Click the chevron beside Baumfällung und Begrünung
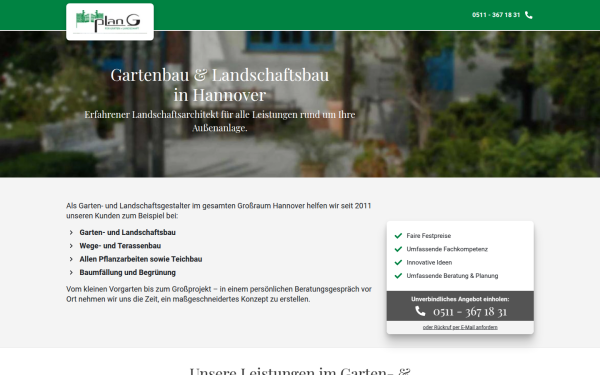The height and width of the screenshot is (375, 600). pyautogui.click(x=71, y=272)
